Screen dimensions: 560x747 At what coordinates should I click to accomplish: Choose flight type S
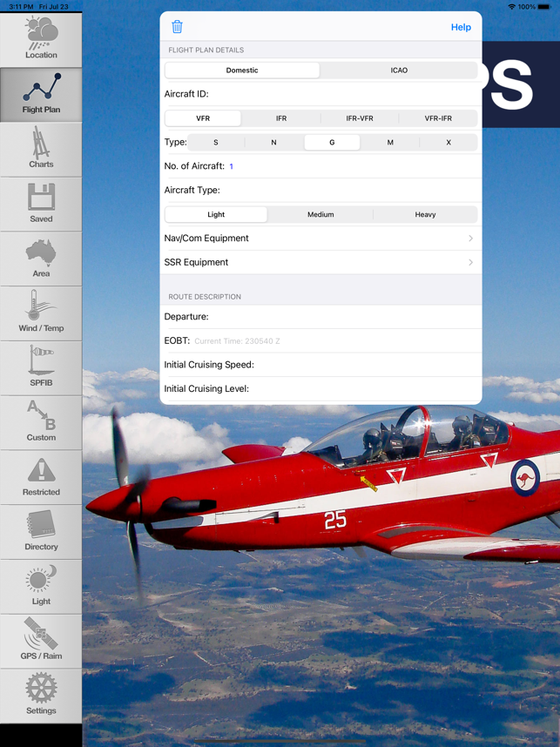216,142
